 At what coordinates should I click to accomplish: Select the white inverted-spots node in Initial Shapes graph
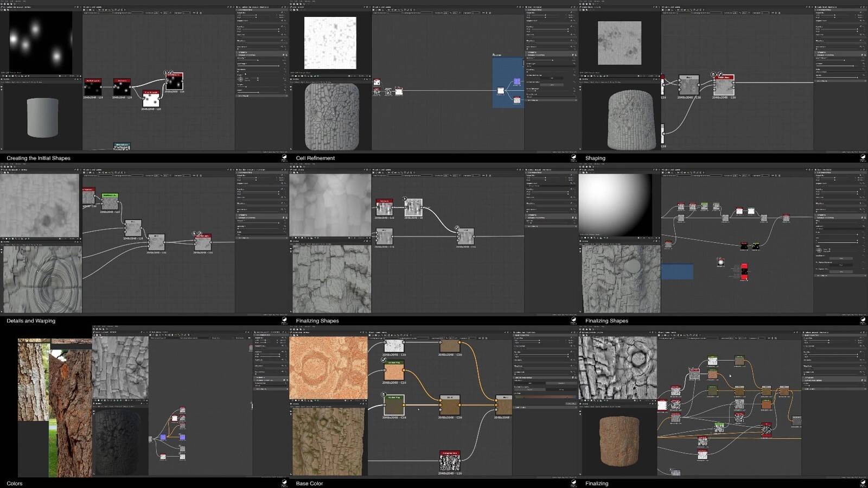[151, 99]
